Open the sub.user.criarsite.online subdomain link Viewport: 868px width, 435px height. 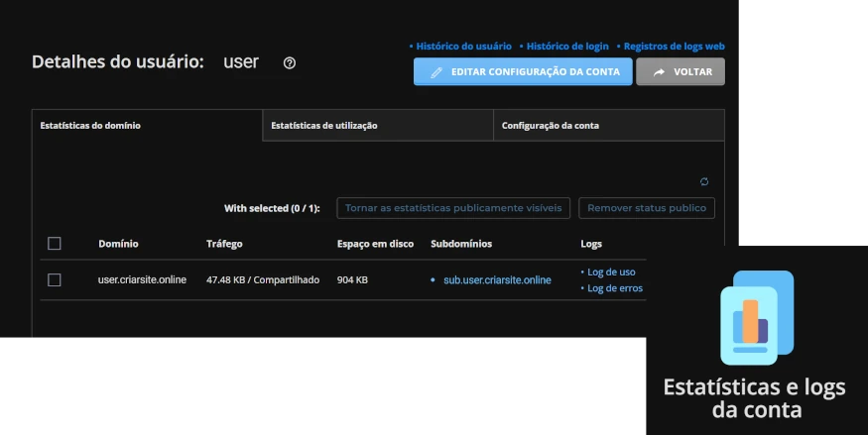pyautogui.click(x=497, y=280)
